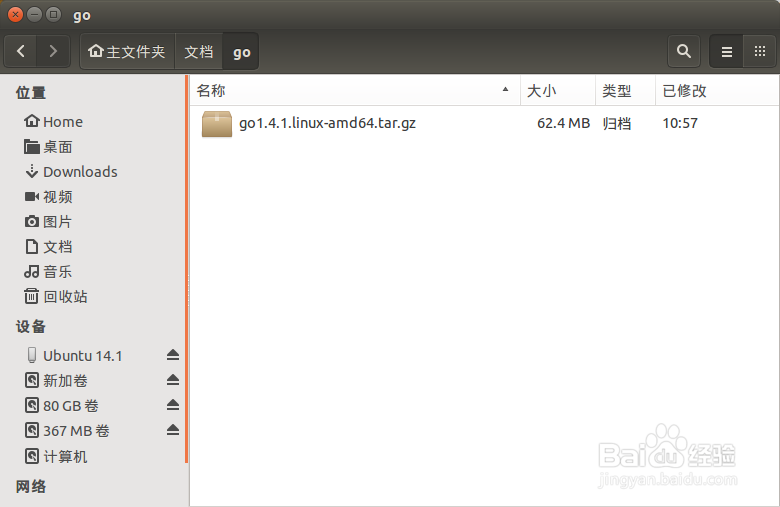
Task: Eject the 80 GB 卷 volume
Action: point(173,405)
